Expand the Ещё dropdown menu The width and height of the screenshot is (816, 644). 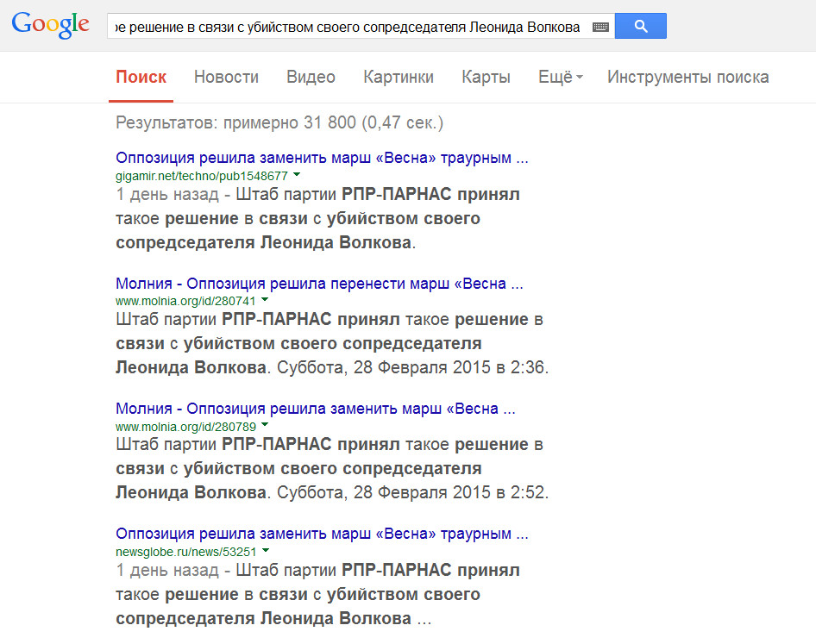(560, 77)
